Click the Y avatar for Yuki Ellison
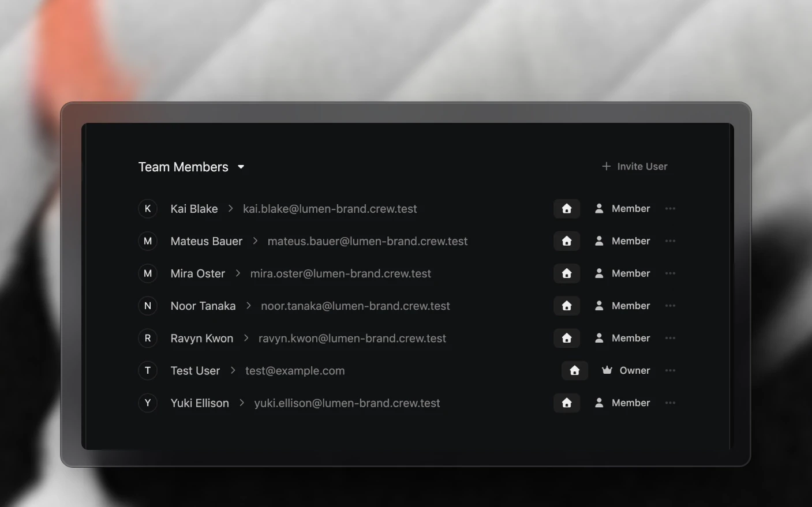This screenshot has width=812, height=507. click(x=148, y=403)
